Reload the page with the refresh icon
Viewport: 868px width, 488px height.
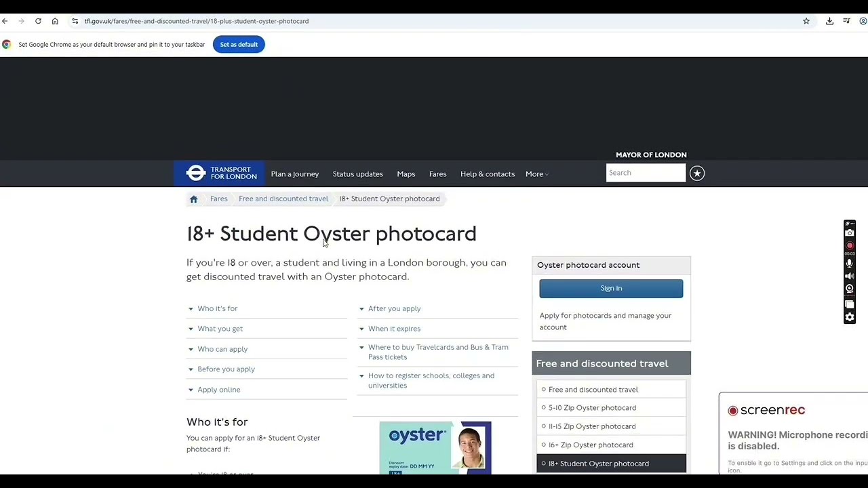click(x=38, y=21)
